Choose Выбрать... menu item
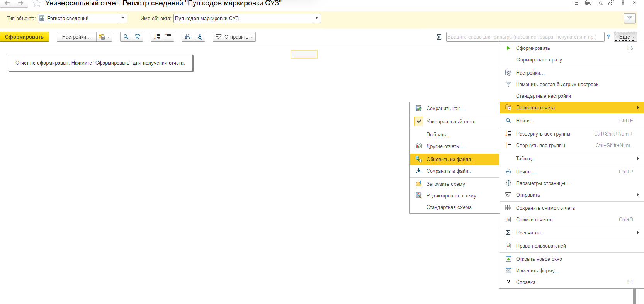Viewport: 644px width, 304px height. 454,134
